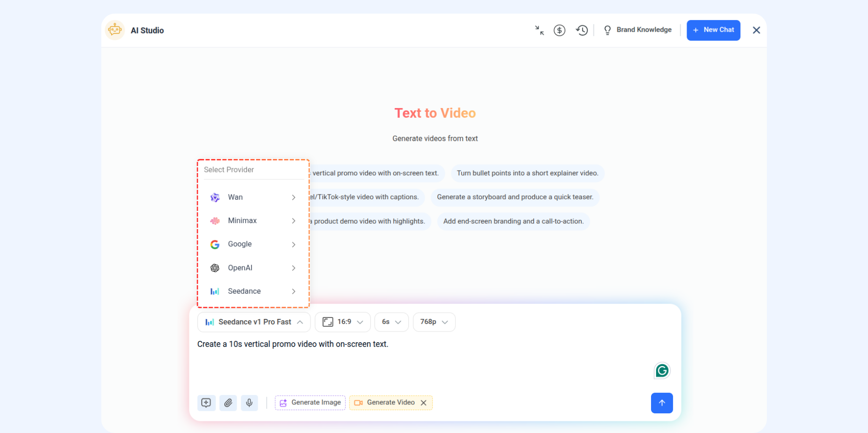
Task: Select Wan provider
Action: 253,197
